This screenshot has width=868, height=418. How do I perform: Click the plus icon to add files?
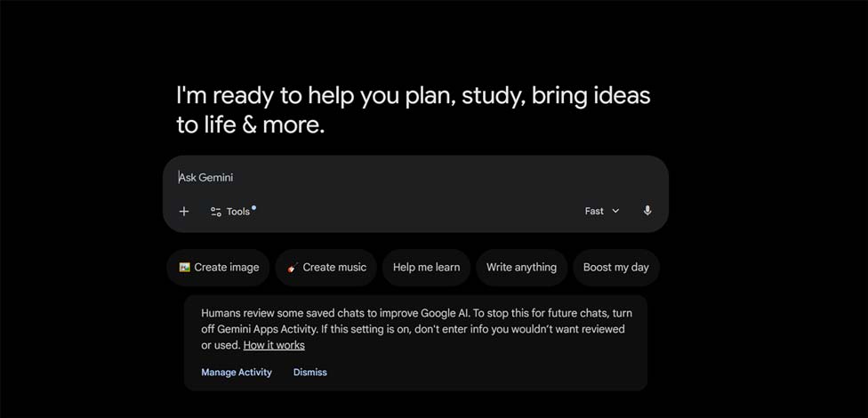coord(184,212)
